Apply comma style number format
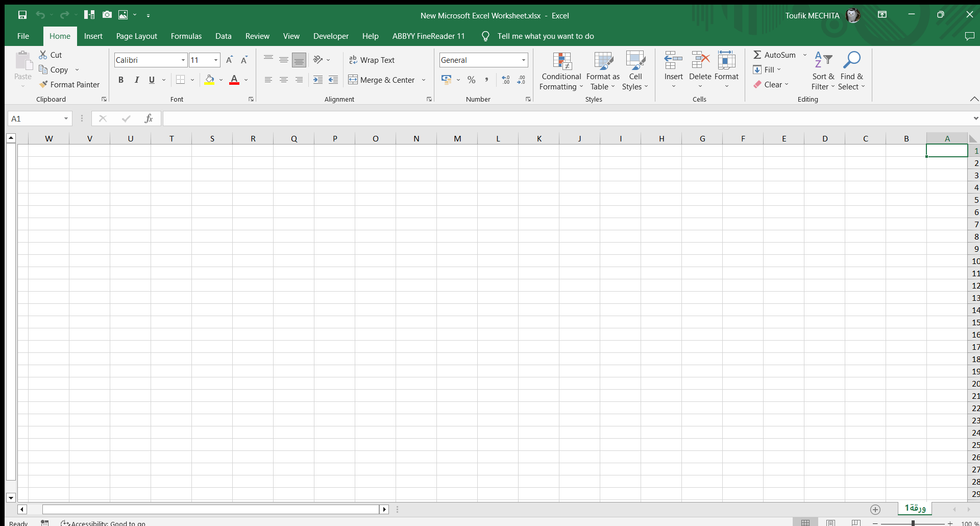The width and height of the screenshot is (980, 526). (486, 80)
